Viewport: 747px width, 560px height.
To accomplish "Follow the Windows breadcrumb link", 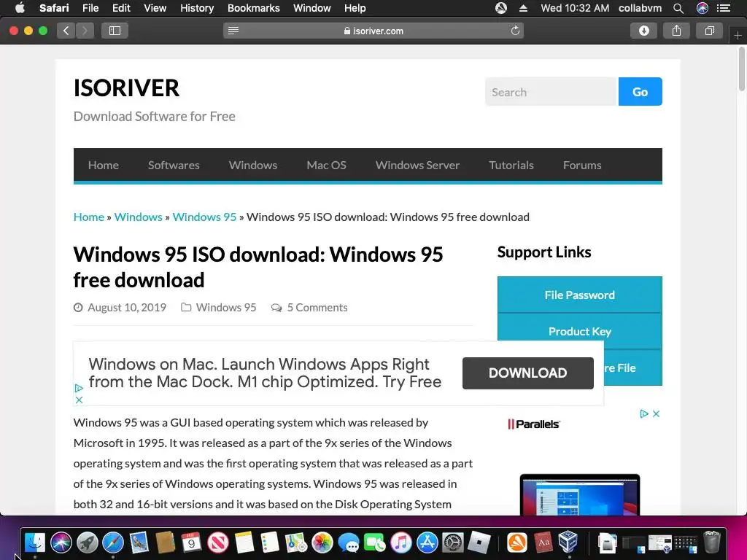I will 138,217.
